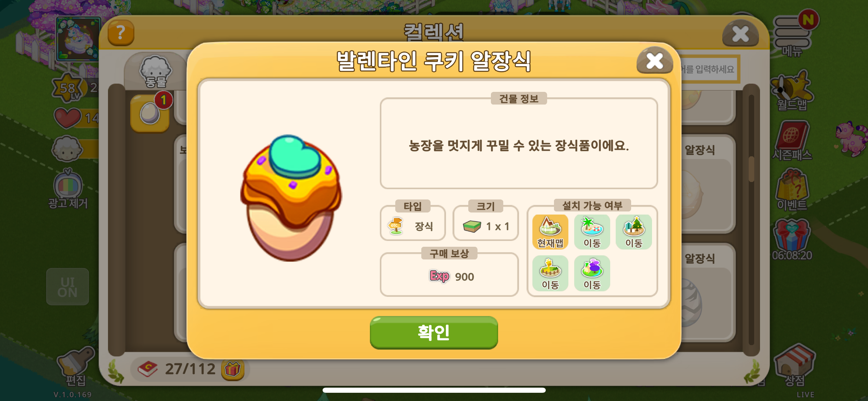Switch to the 동물 animals tab
This screenshot has height=401, width=868.
[x=156, y=72]
